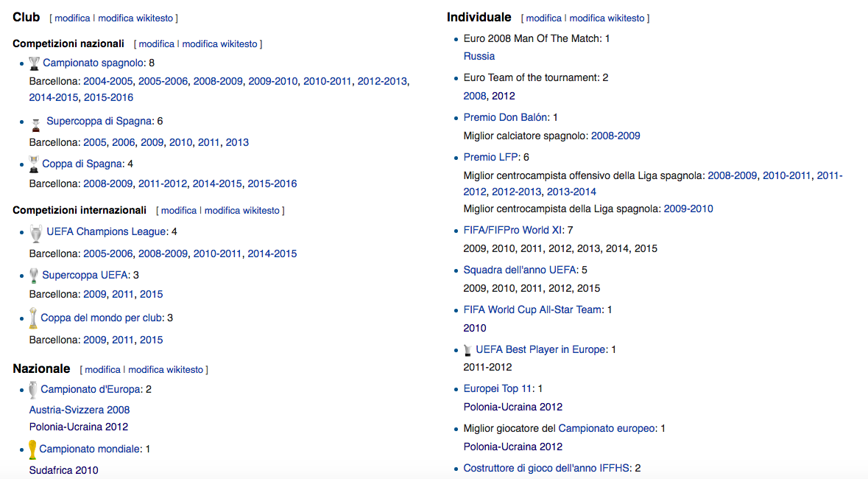Open the Costruttore di gioco dell'anno IFFHS link
Image resolution: width=868 pixels, height=479 pixels.
[547, 468]
